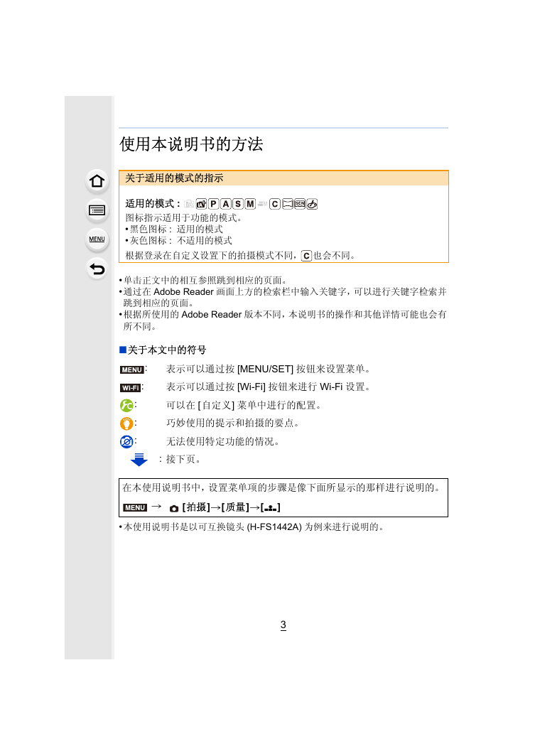Viewport: 535px width, 756px height.
Task: Click the greyed intelligent auto mode icon
Action: [189, 204]
